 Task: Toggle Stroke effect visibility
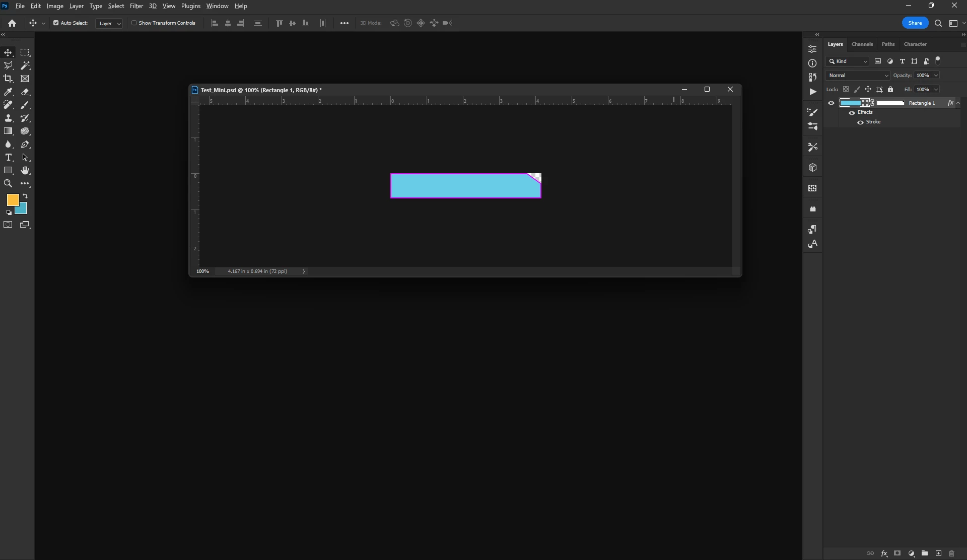pyautogui.click(x=861, y=122)
